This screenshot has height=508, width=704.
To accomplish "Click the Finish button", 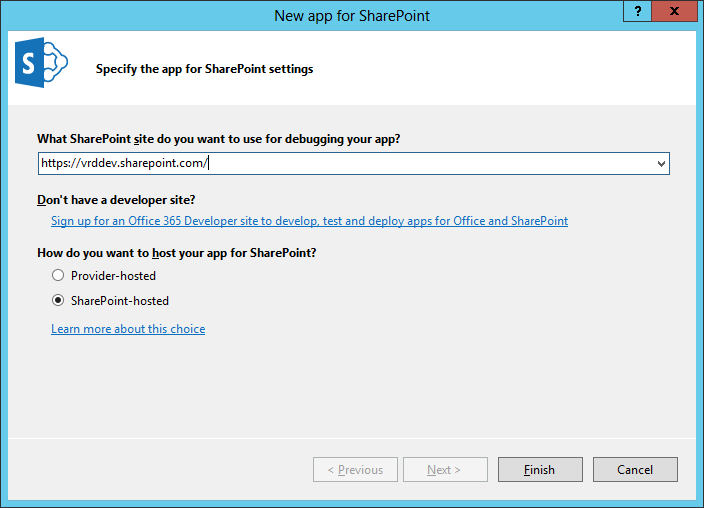I will click(540, 469).
